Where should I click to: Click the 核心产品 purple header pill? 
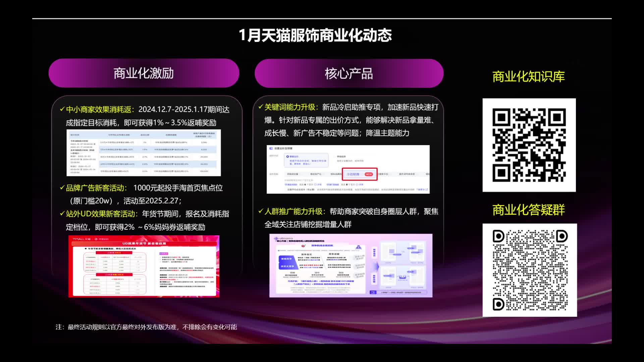(349, 73)
